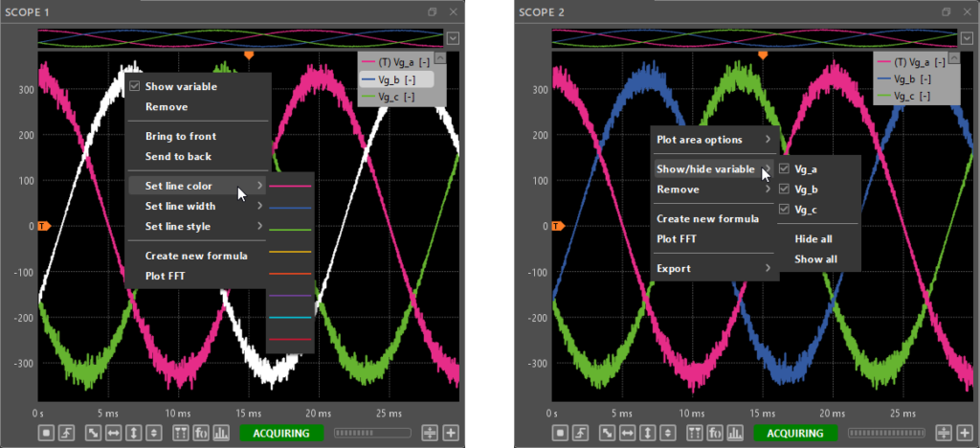This screenshot has width=980, height=448.
Task: Click the f0 frequency icon in Scope 2
Action: pos(714,434)
